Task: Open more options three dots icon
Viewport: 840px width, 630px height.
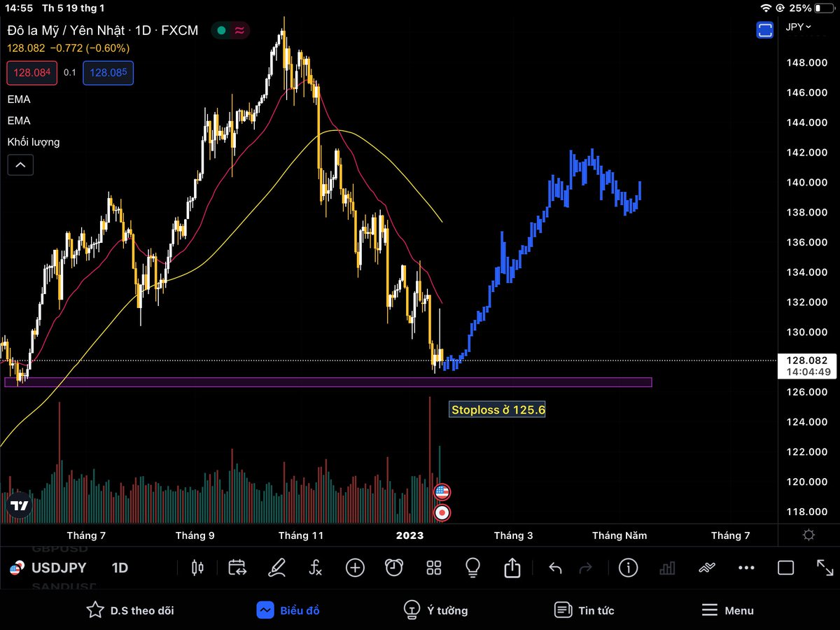Action: [746, 568]
